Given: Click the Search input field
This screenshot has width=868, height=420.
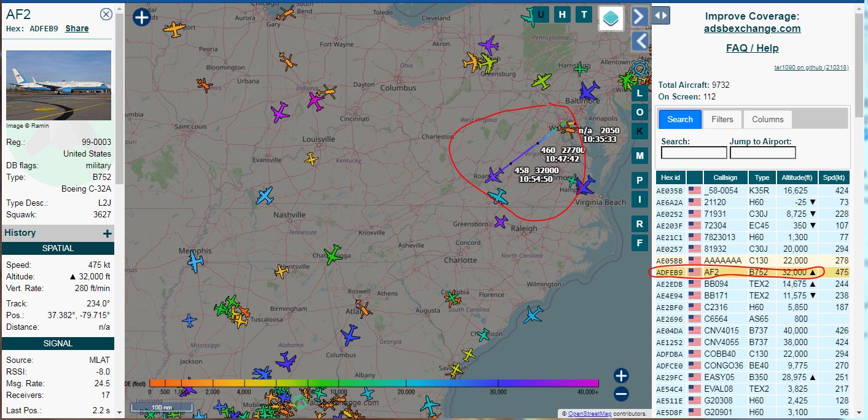Looking at the screenshot, I should pos(694,153).
